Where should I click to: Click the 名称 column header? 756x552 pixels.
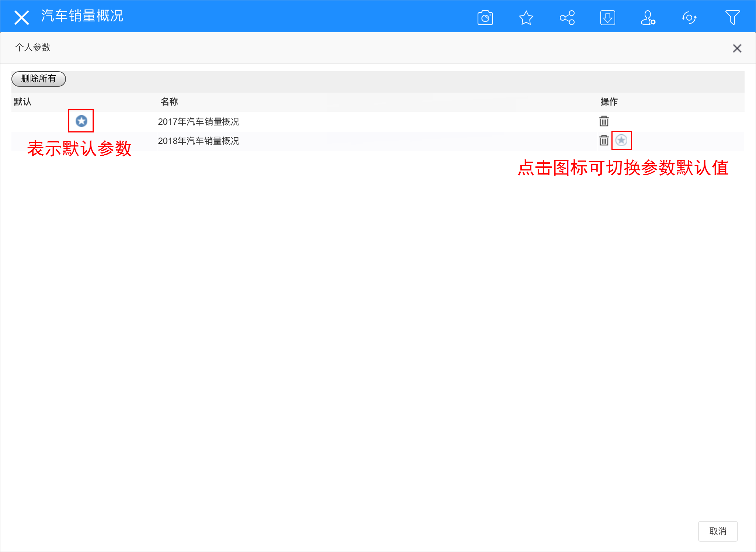pyautogui.click(x=169, y=101)
